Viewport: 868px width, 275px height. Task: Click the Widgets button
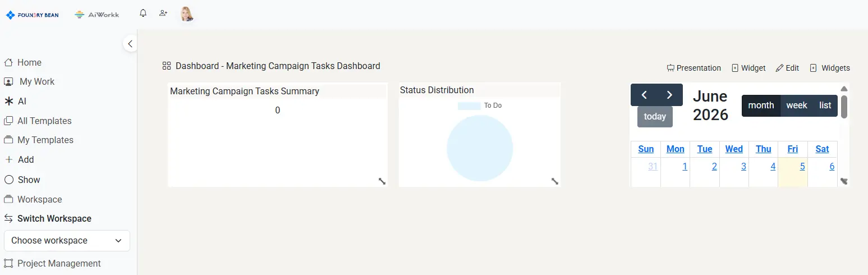click(x=830, y=68)
